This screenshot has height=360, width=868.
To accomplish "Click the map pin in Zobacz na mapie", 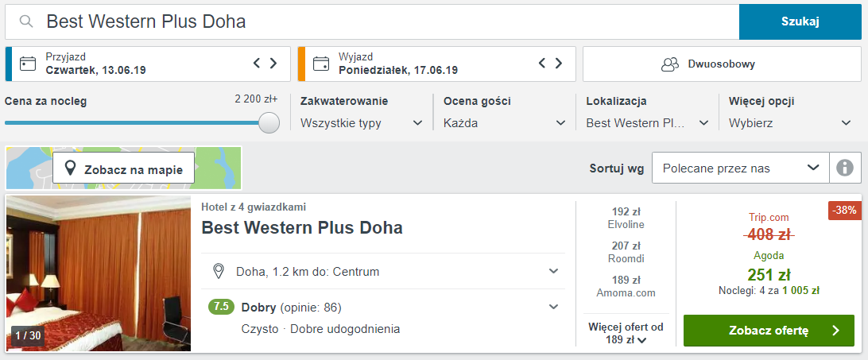I will [x=70, y=168].
